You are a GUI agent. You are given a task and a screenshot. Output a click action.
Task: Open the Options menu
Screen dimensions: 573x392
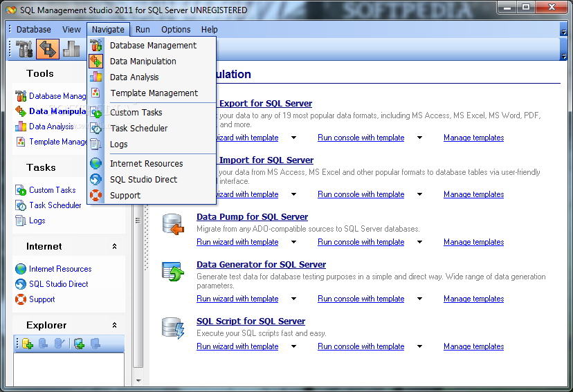176,30
